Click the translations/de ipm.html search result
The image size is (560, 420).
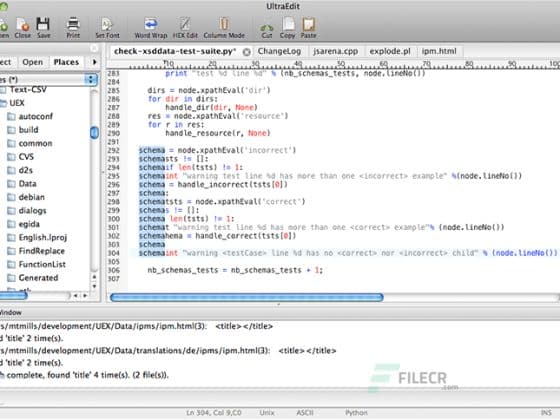[x=168, y=351]
